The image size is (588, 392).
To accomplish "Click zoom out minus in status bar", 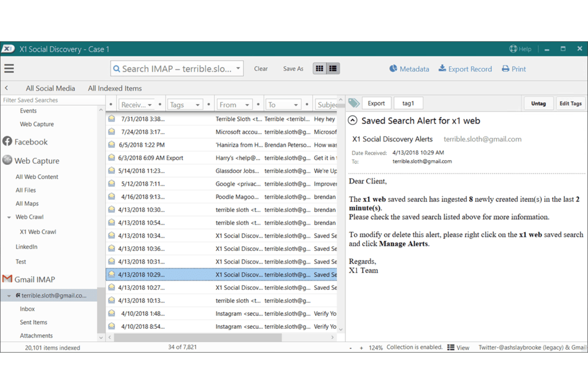I will (x=350, y=348).
